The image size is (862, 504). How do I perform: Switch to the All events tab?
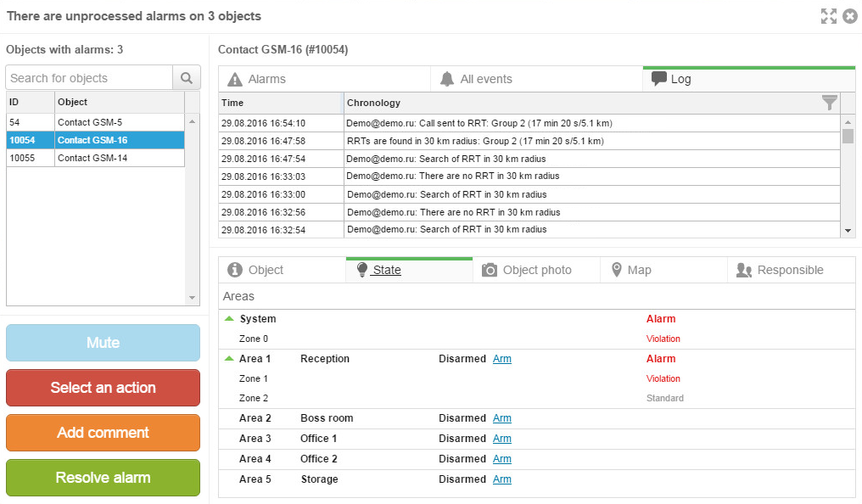point(536,79)
